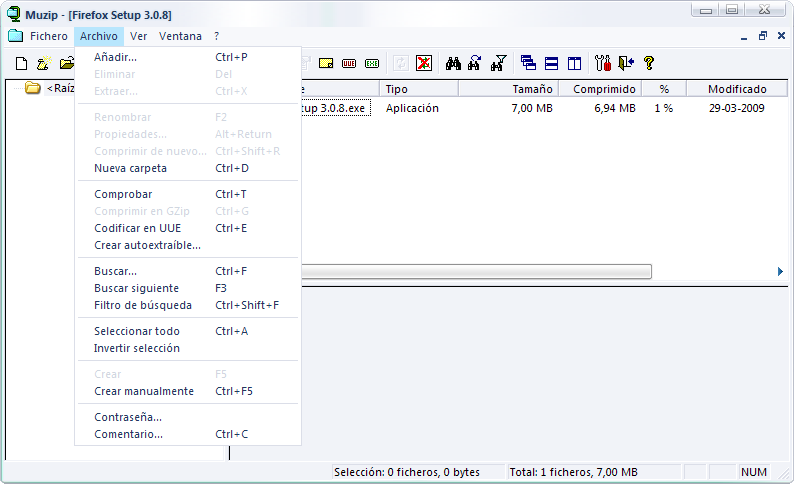Select Añadir... from the Archivo menu

coord(115,57)
